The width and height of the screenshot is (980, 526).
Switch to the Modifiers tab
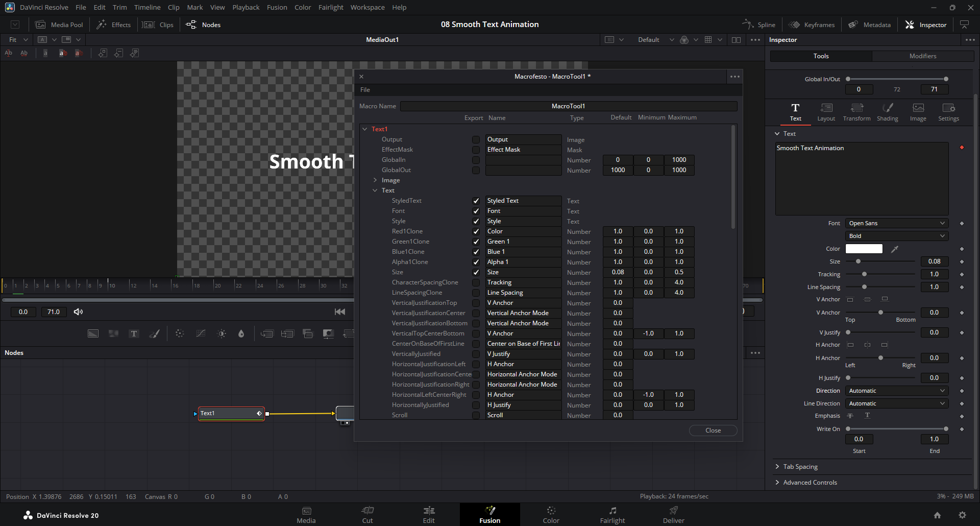coord(922,56)
